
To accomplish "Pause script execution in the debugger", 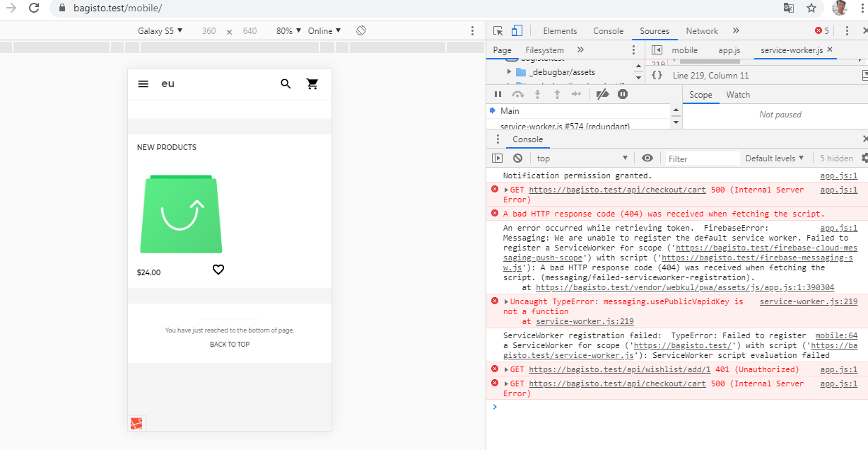I will [x=498, y=94].
